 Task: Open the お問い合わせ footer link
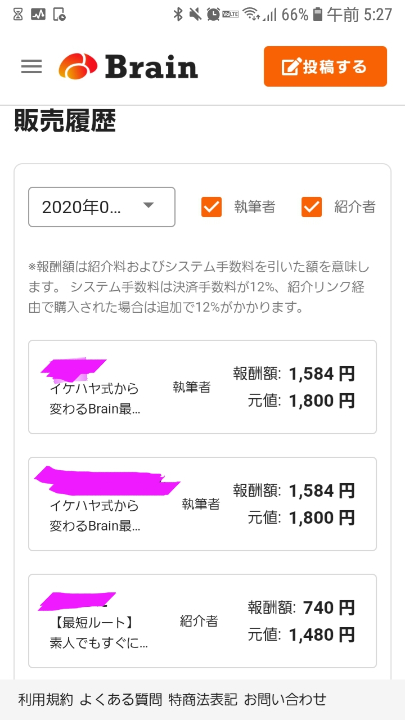[x=285, y=700]
